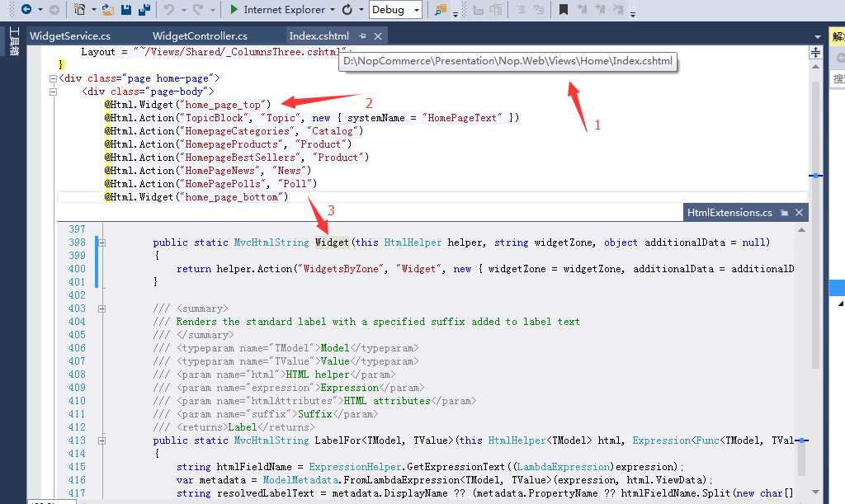Close the HtmlExtensions.cs peek window

799,213
